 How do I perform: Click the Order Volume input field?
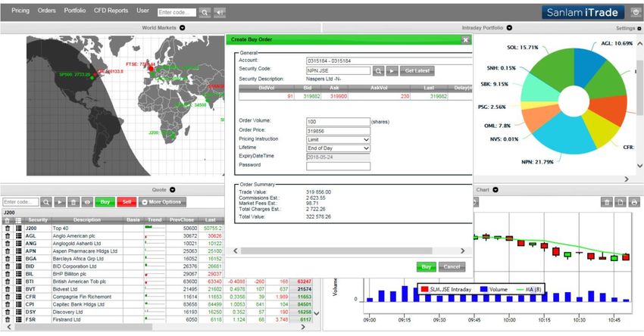pos(338,122)
